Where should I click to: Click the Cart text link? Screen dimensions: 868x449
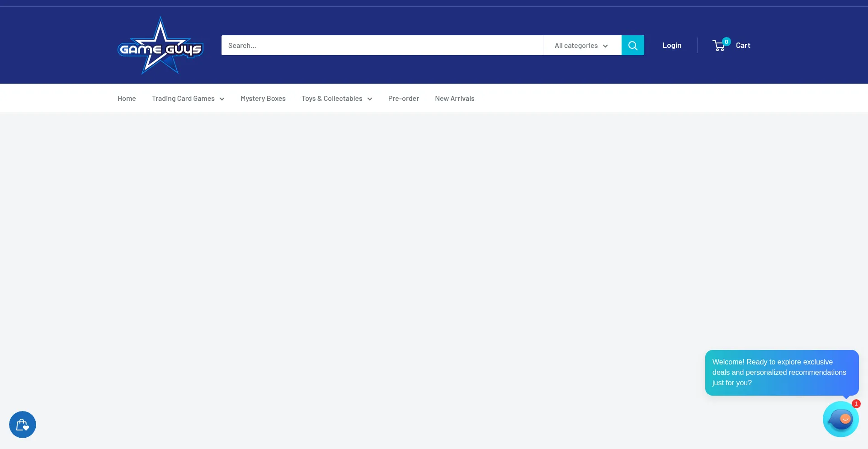coord(743,45)
